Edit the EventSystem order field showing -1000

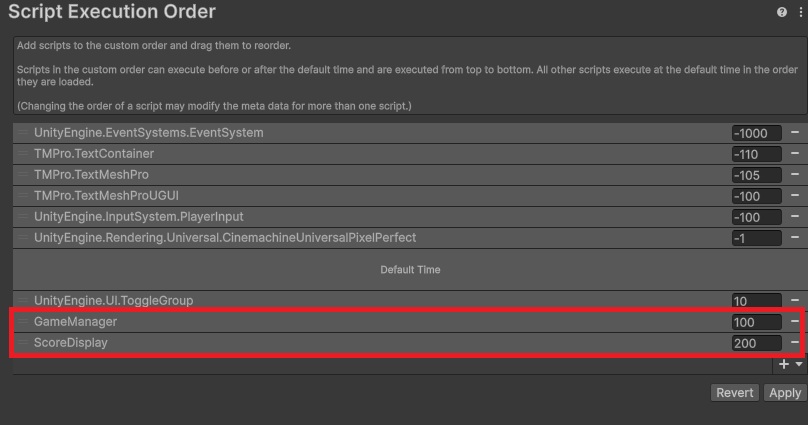(x=756, y=133)
